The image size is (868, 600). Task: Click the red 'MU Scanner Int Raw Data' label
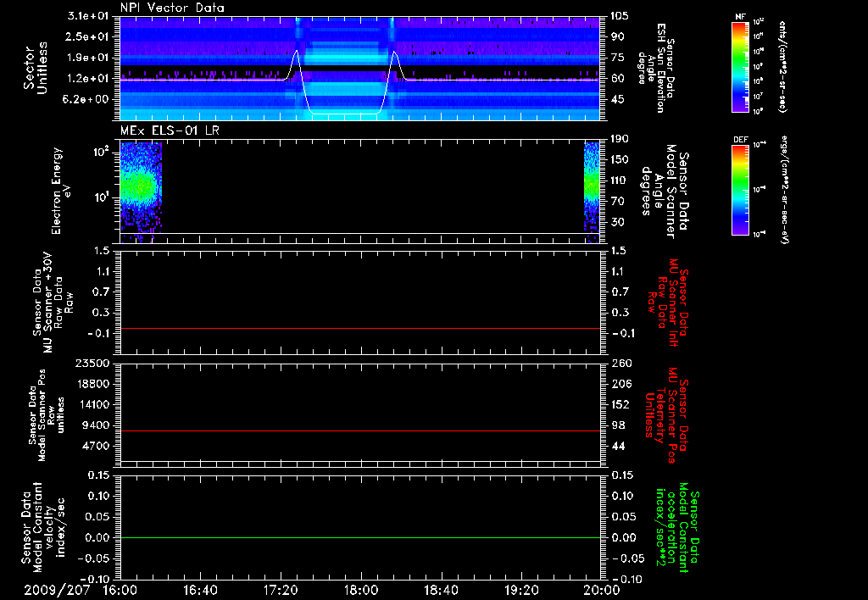(x=667, y=303)
